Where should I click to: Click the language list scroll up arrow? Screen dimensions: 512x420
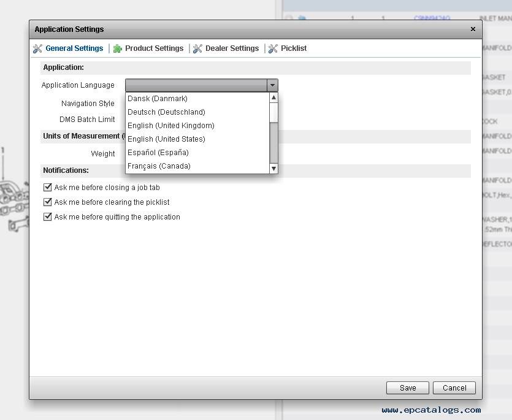[273, 97]
